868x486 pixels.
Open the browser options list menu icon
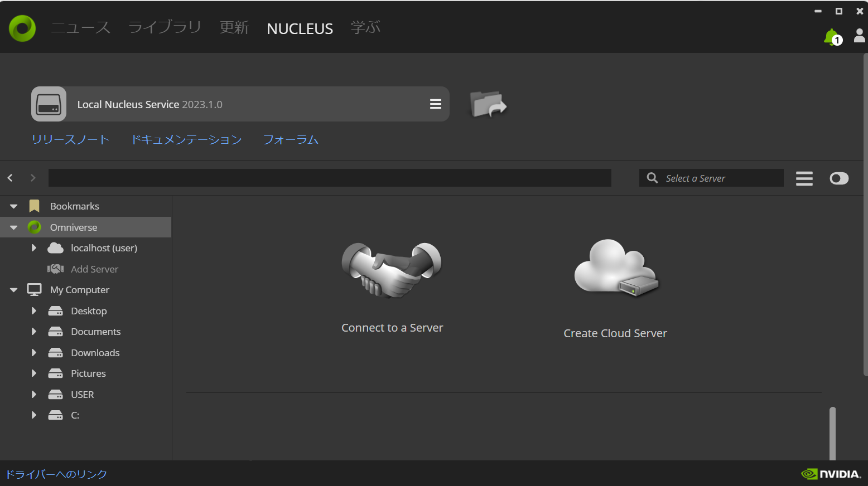pyautogui.click(x=804, y=178)
